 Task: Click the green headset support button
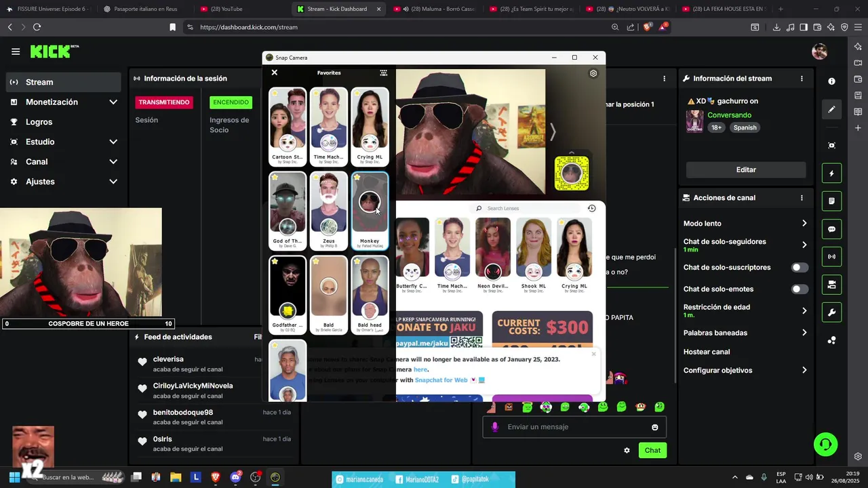[x=826, y=445]
